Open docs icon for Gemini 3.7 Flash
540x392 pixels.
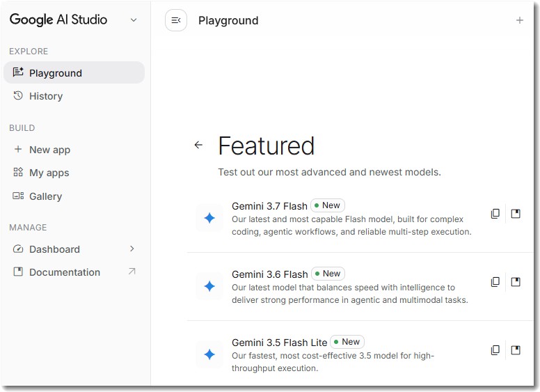(515, 214)
